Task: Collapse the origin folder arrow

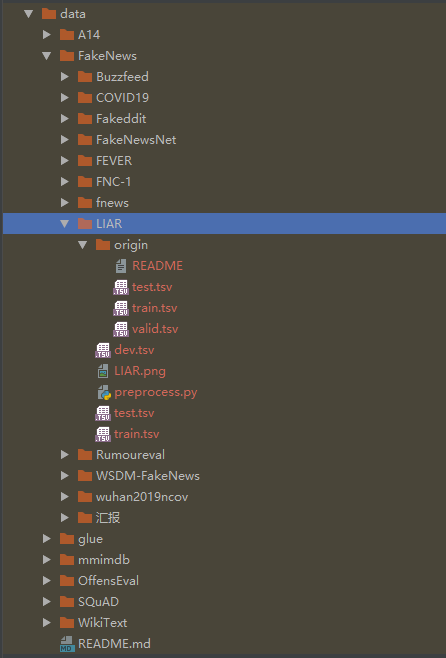Action: (83, 245)
